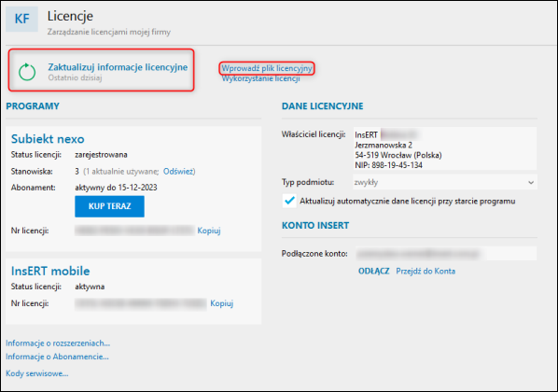Open Informacje o Abonamencie link

[x=57, y=357]
